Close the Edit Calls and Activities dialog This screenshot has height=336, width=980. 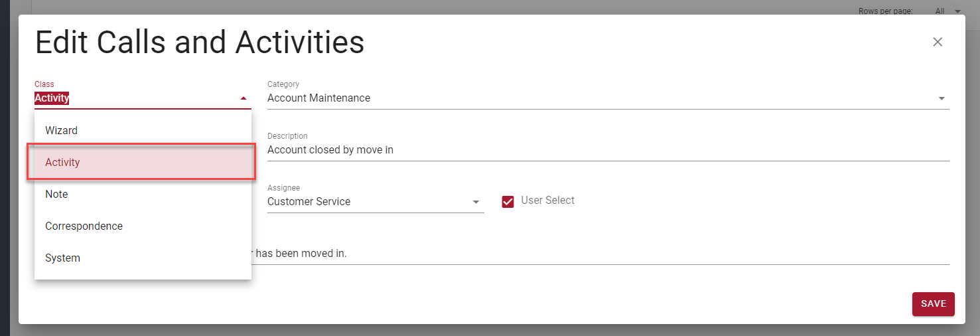pos(938,42)
